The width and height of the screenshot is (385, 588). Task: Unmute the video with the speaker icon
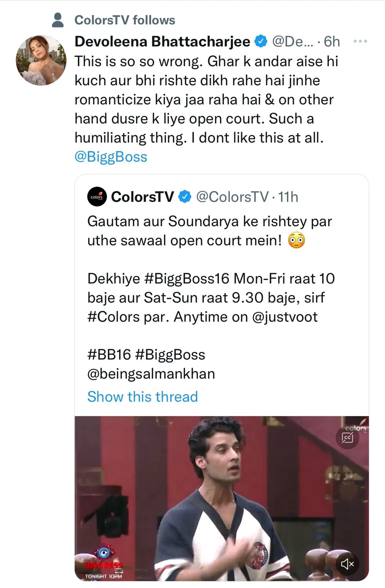click(347, 564)
